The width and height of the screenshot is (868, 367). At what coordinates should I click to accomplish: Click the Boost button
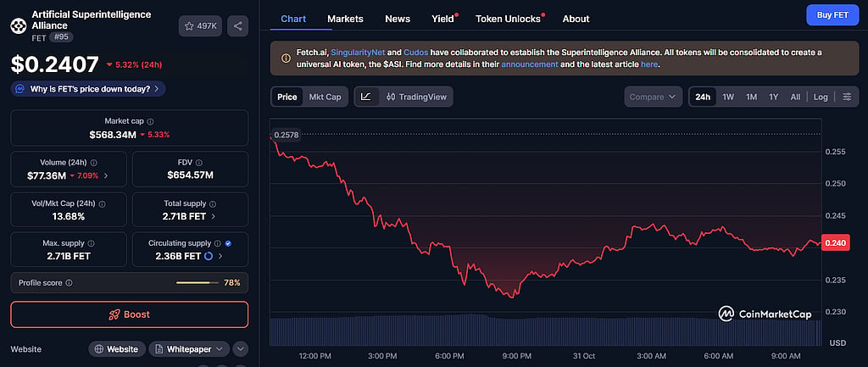130,314
